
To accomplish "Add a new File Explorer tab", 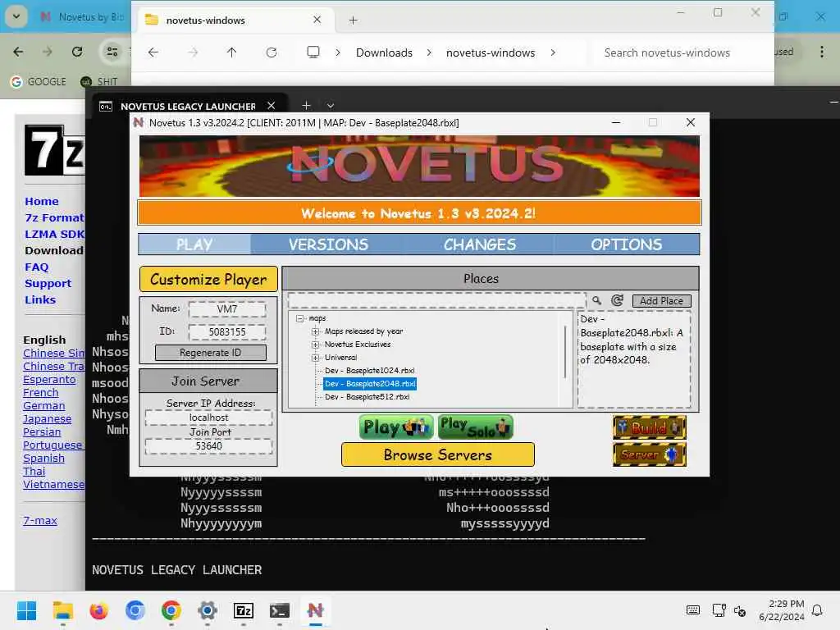I will (353, 21).
